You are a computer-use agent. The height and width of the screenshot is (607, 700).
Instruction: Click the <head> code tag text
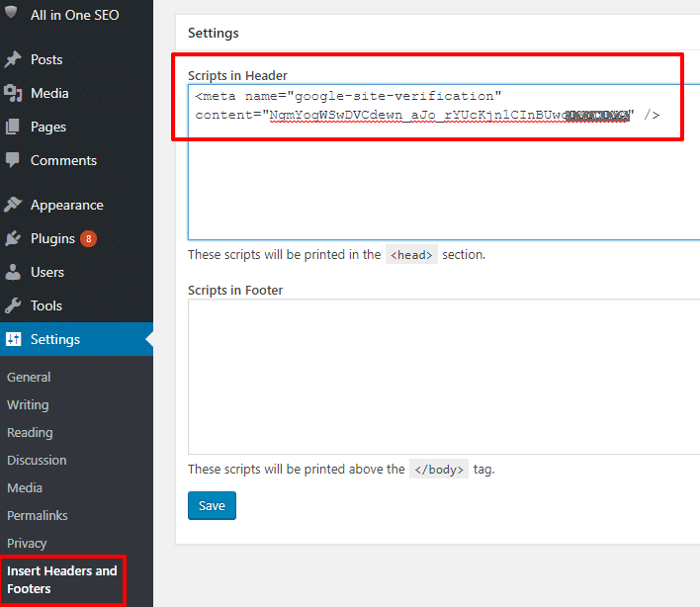point(411,254)
